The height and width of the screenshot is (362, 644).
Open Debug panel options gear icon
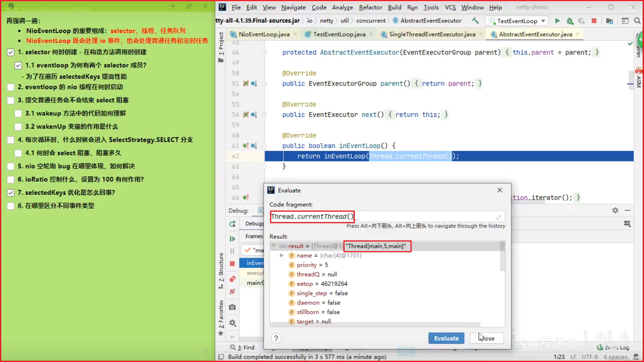[615, 210]
